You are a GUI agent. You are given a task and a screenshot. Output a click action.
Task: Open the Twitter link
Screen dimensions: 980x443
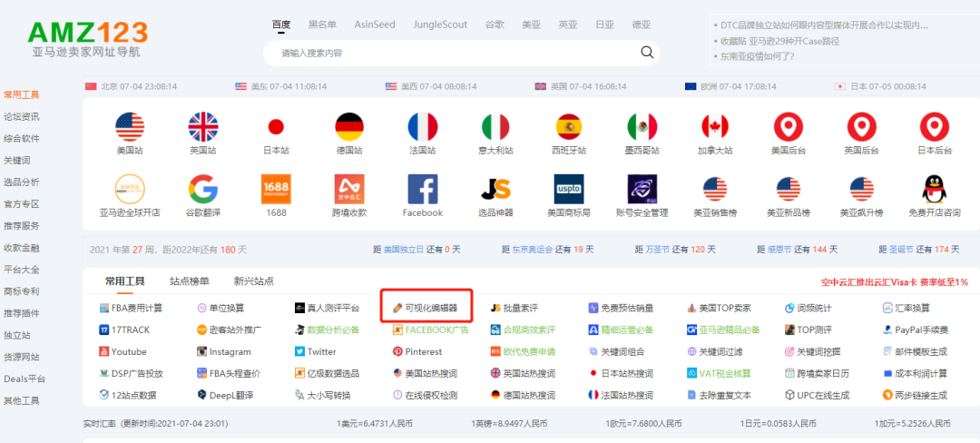316,352
